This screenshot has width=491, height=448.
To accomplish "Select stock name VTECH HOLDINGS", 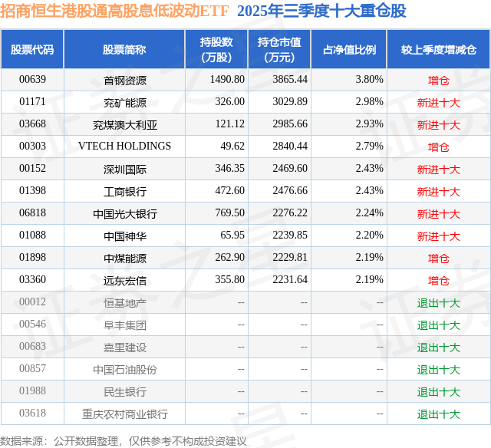I will point(124,147).
